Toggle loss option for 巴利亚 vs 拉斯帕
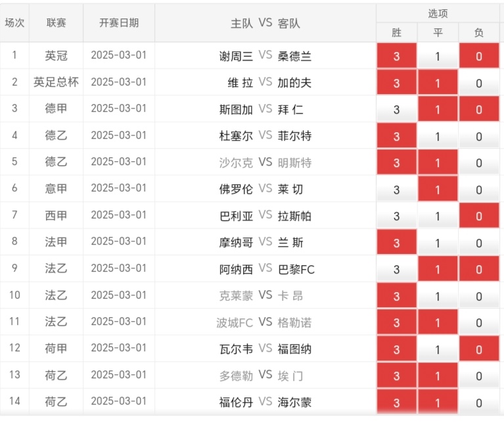504x423 pixels. (479, 216)
